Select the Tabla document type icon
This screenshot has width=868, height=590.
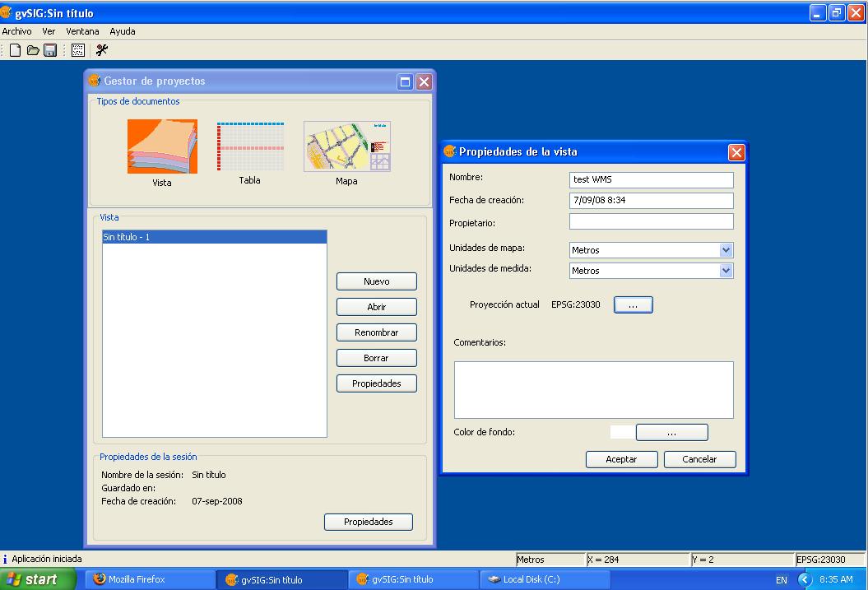pos(249,146)
